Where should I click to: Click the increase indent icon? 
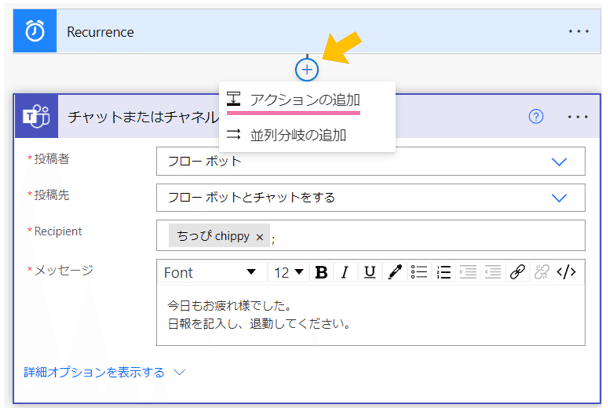coord(468,272)
